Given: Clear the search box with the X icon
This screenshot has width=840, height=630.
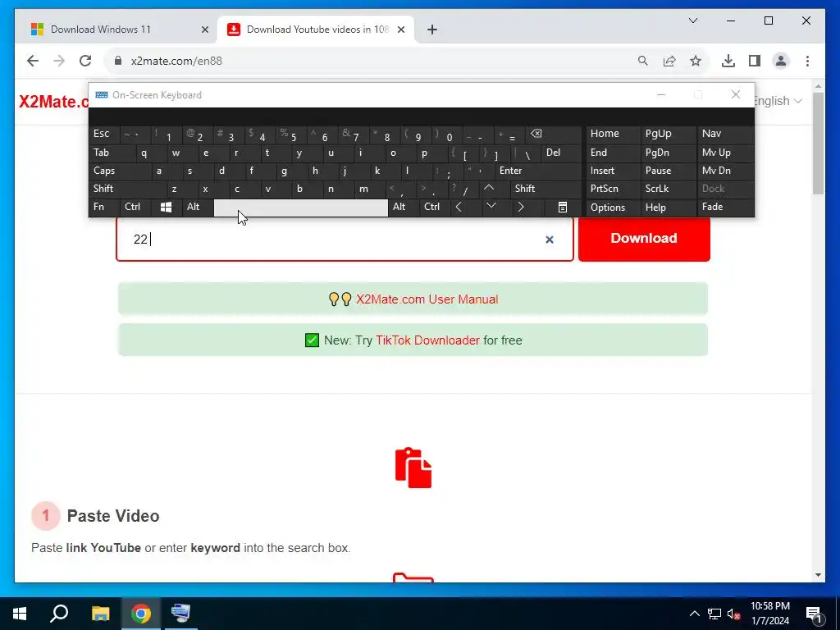Looking at the screenshot, I should (x=549, y=240).
